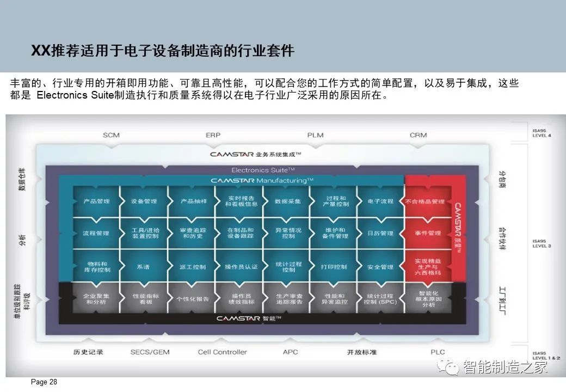Select the 产品抽样 cell
Screen dimensions: 566x392
point(192,201)
